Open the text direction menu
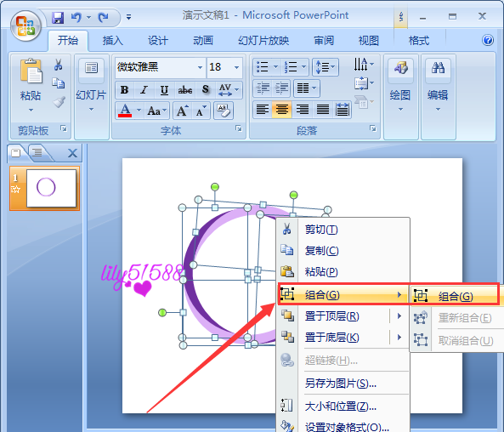Screen dimensions: 504x432 364,65
